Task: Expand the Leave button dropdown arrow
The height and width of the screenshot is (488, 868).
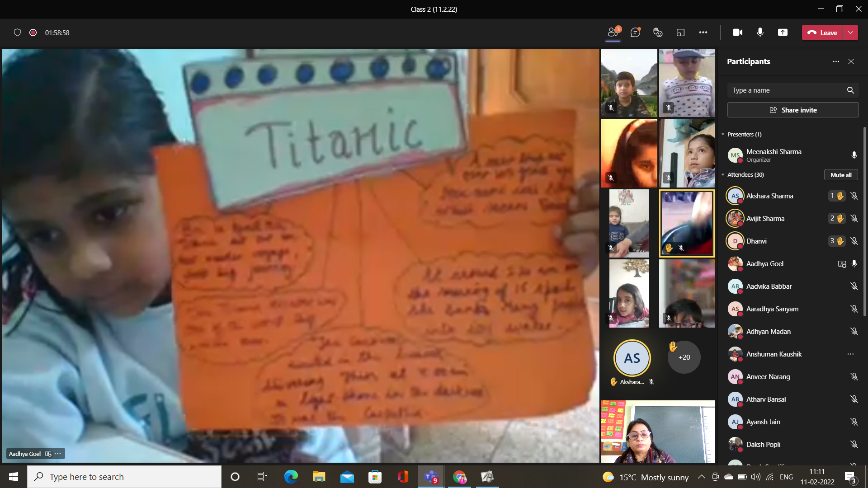Action: pyautogui.click(x=850, y=33)
